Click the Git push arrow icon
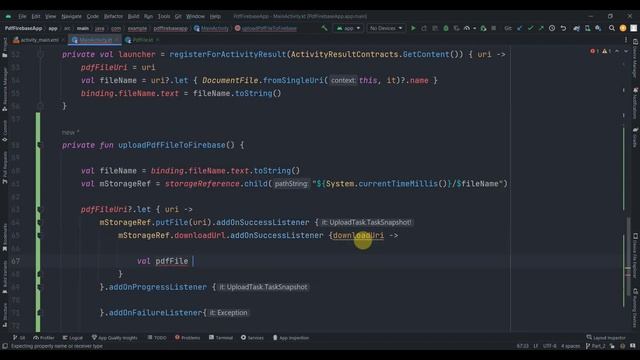640x360 pixels. click(x=541, y=28)
